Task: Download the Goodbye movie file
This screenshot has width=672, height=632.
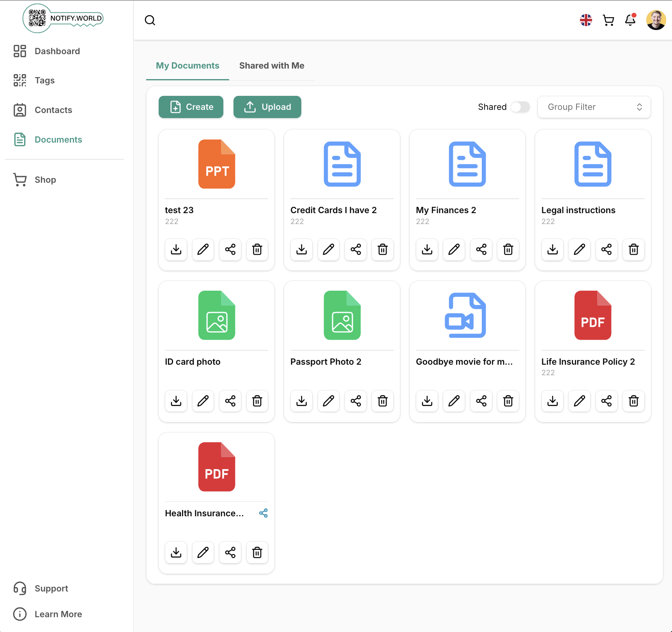Action: click(427, 401)
